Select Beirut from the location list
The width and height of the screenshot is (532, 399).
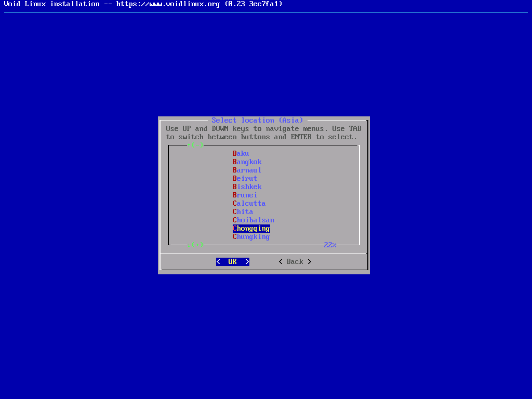[x=245, y=178]
